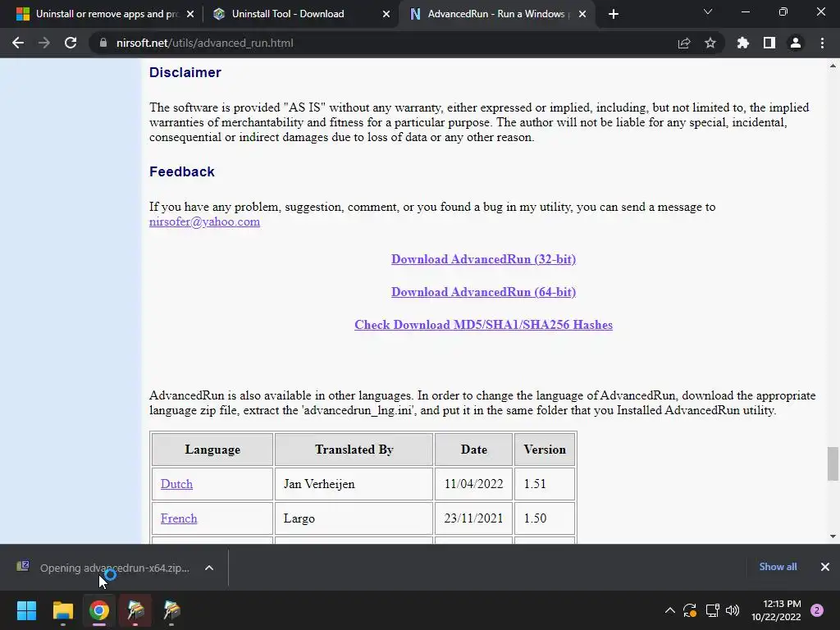The image size is (840, 630).
Task: Bookmark this tab with the star
Action: [x=710, y=43]
